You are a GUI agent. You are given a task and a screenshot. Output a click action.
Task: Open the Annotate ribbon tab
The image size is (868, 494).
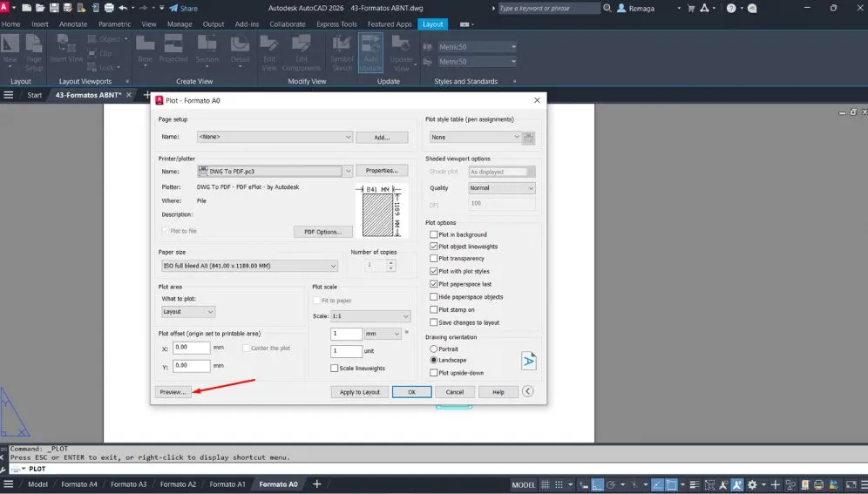pos(73,24)
